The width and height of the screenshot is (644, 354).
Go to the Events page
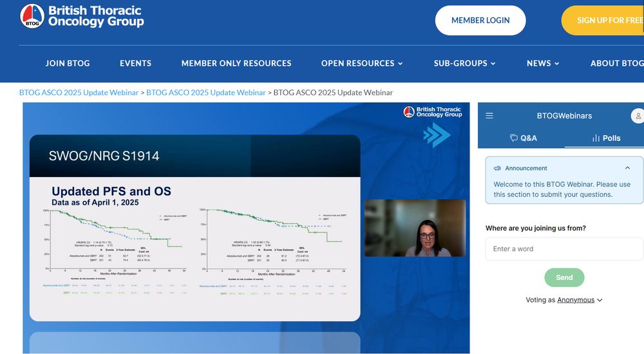(x=135, y=63)
